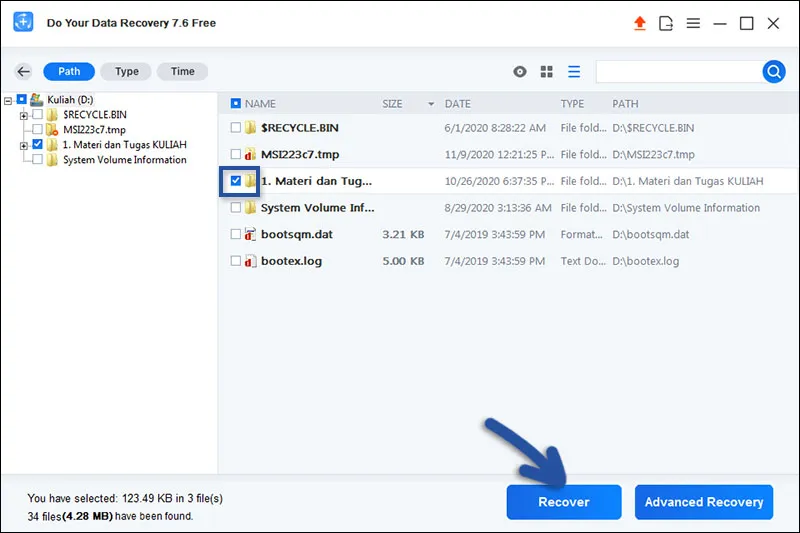This screenshot has height=533, width=800.
Task: Collapse the Kuliah (D:) tree node
Action: [8, 101]
